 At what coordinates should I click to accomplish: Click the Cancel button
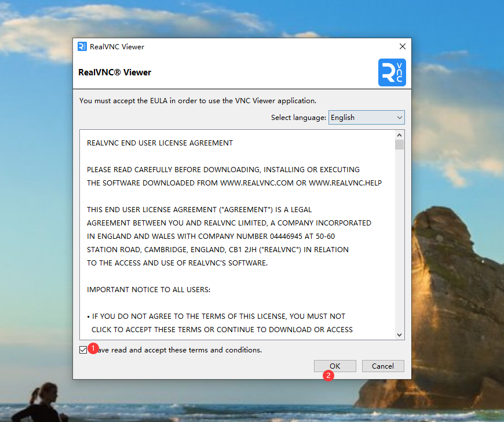pyautogui.click(x=383, y=366)
